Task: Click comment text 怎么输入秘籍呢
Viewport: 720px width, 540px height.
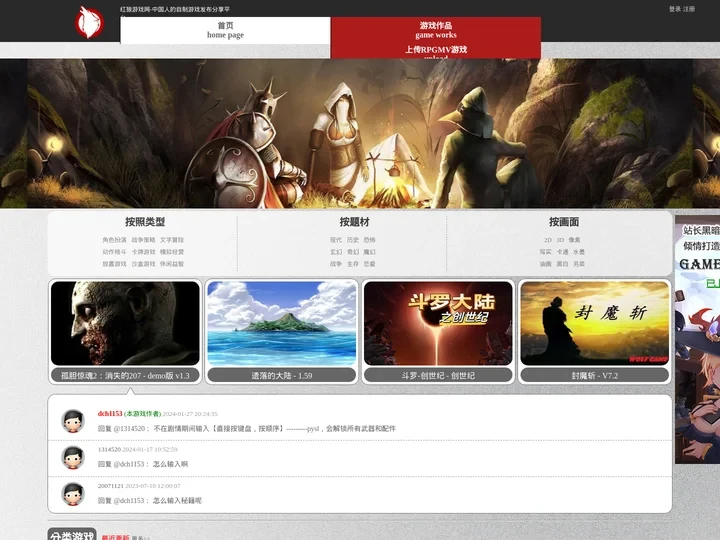Action: pyautogui.click(x=177, y=501)
